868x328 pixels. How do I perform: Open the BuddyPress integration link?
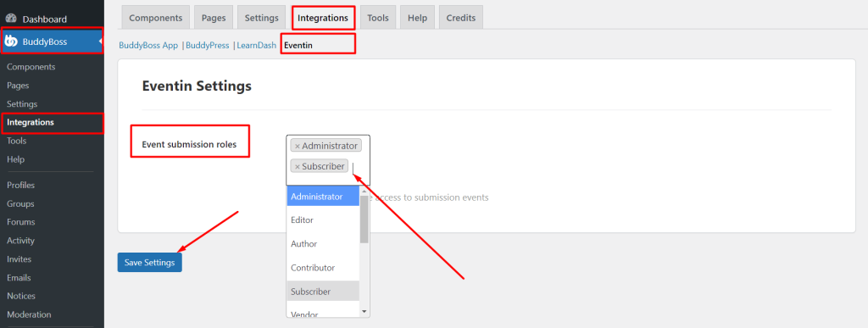(x=208, y=46)
